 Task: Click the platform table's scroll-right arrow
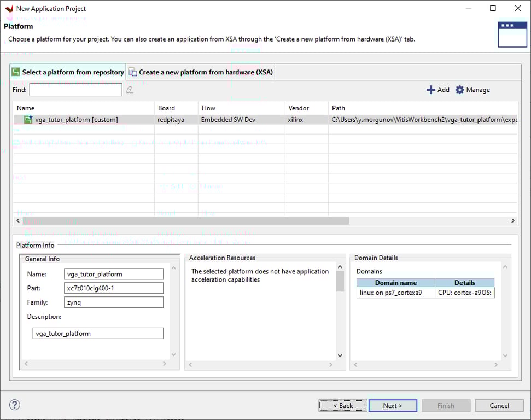point(513,220)
